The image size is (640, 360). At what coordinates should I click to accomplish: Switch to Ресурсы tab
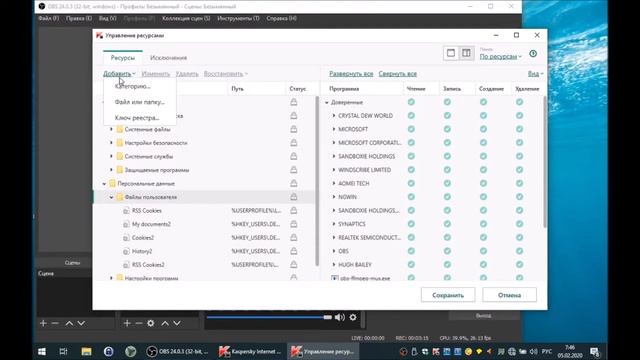click(x=122, y=58)
